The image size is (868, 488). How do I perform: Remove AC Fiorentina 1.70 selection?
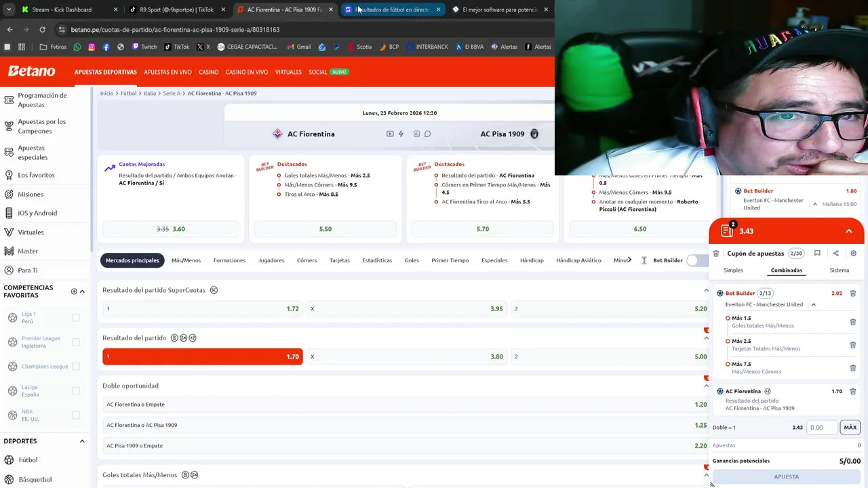tap(853, 391)
